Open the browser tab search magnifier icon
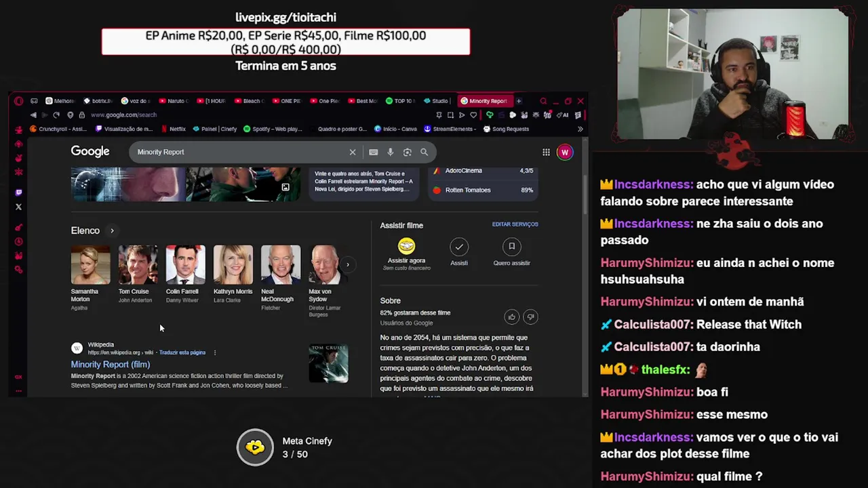The height and width of the screenshot is (488, 868). [543, 101]
